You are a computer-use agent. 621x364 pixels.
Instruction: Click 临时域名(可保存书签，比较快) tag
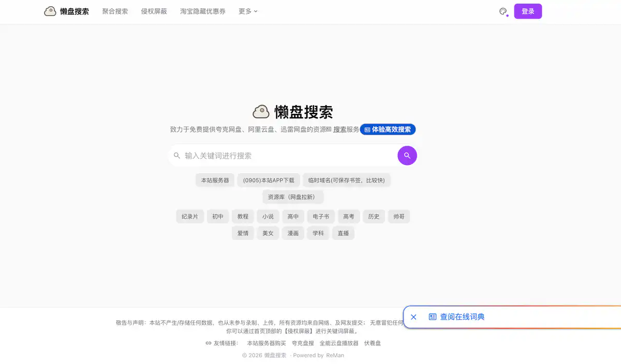[347, 180]
